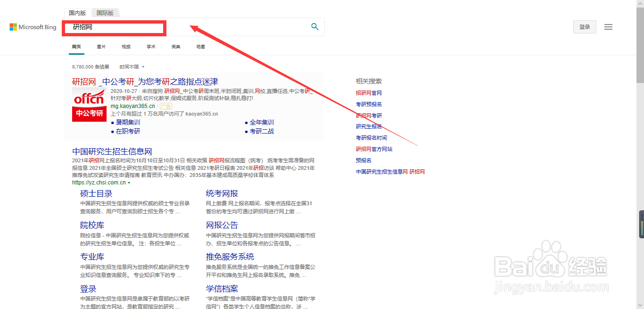Click related search 预报名
The height and width of the screenshot is (309, 644).
(363, 160)
